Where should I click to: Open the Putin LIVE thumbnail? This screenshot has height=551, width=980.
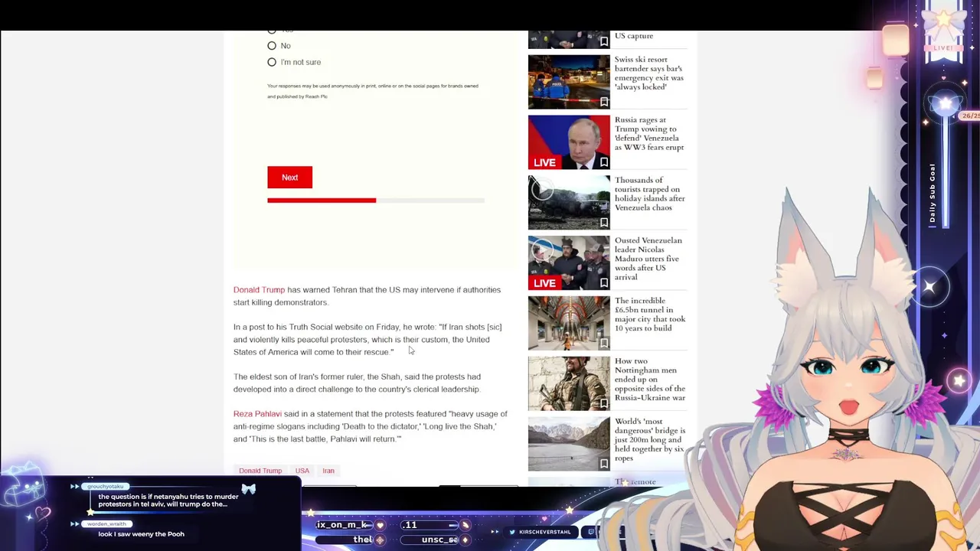point(569,142)
